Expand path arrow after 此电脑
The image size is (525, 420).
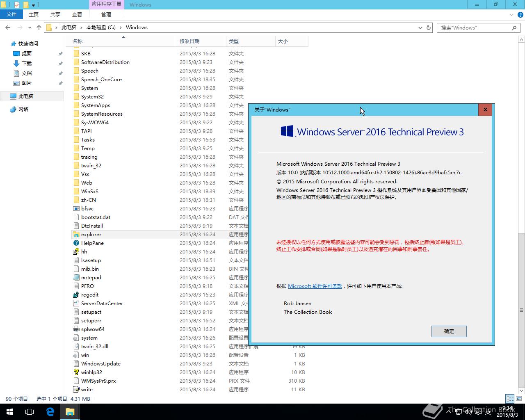point(82,27)
